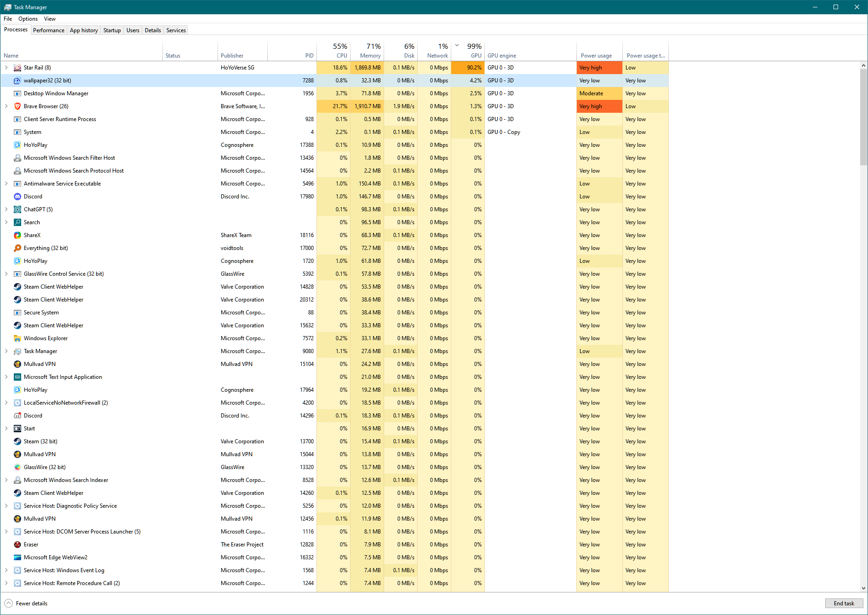Collapse to Fewer details view
Image resolution: width=868 pixels, height=615 pixels.
click(26, 603)
